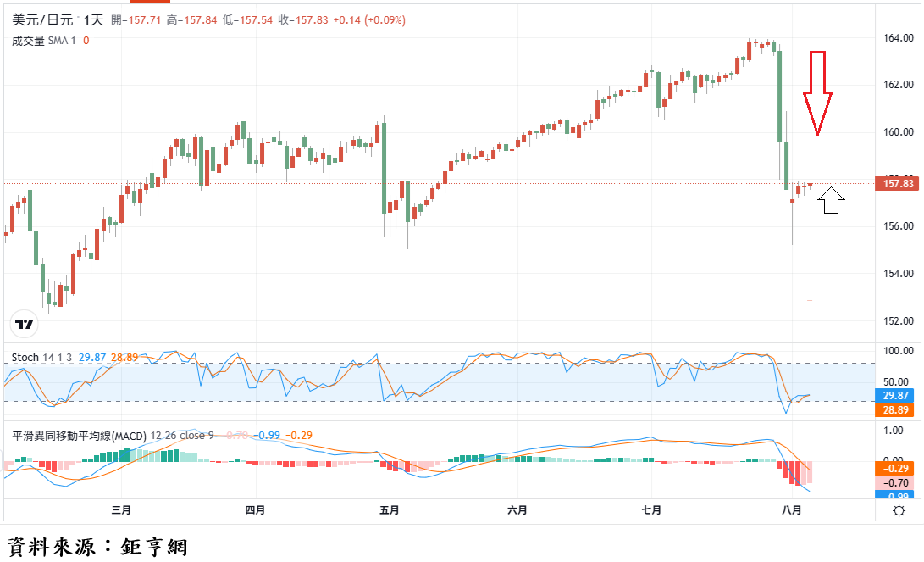Click orange -0.29 MACD axis tag
Screen dimensions: 924x562
894,468
